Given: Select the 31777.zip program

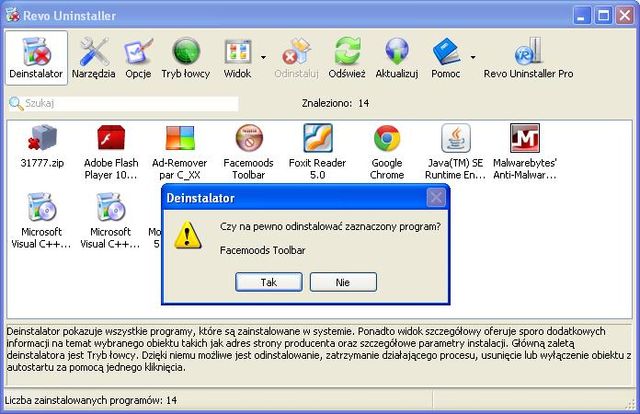Looking at the screenshot, I should (x=42, y=146).
